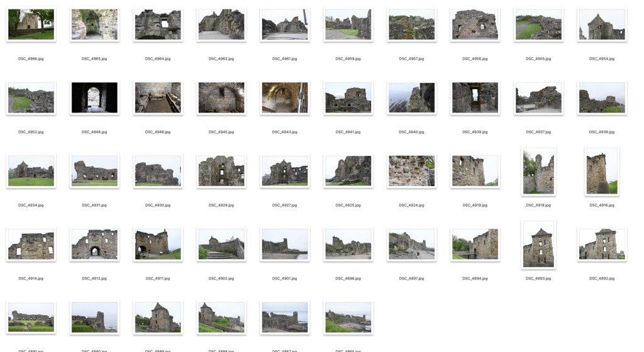Highlight the DSC_4941.jpg thumbnail image

(x=348, y=97)
